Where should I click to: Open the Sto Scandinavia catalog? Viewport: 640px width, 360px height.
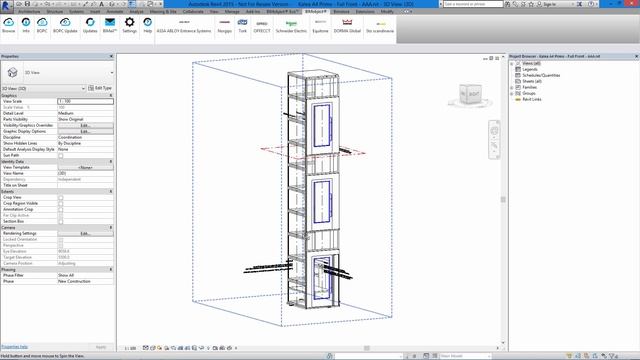click(380, 26)
